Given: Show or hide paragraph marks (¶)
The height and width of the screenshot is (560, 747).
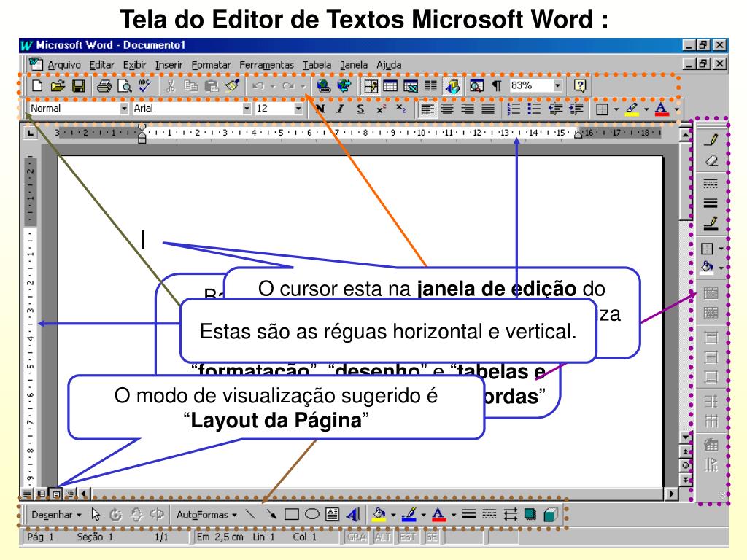Looking at the screenshot, I should coord(497,86).
